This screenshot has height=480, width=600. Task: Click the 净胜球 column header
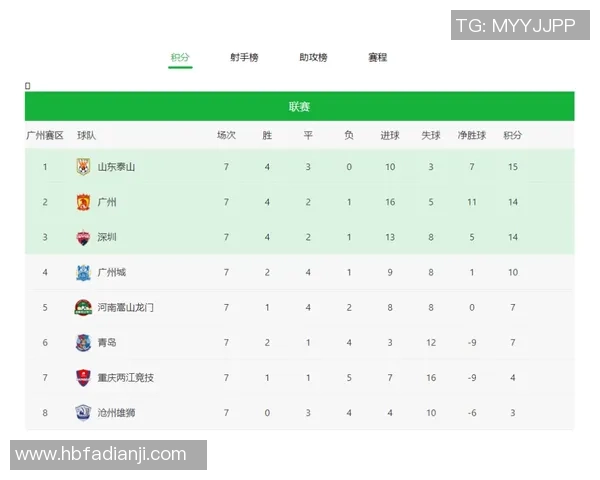[471, 135]
